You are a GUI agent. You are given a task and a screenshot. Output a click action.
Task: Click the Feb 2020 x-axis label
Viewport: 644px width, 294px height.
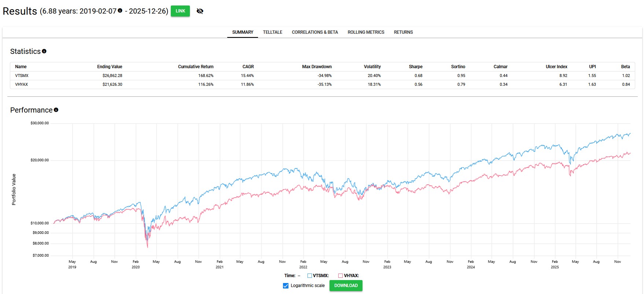tap(136, 264)
